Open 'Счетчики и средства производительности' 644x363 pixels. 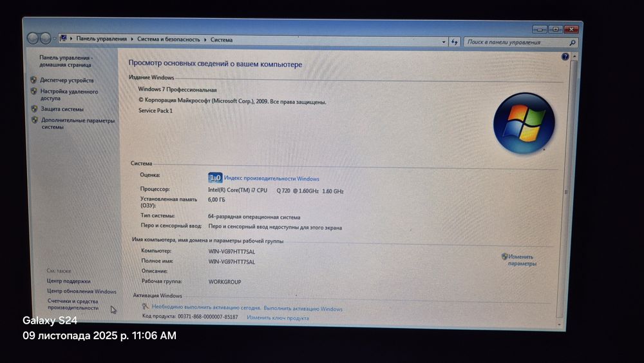tap(73, 304)
